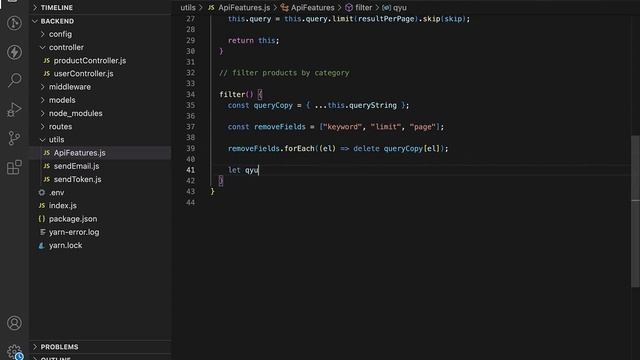This screenshot has width=640, height=360.
Task: Select ApiFeatures.js in explorer
Action: [x=79, y=153]
